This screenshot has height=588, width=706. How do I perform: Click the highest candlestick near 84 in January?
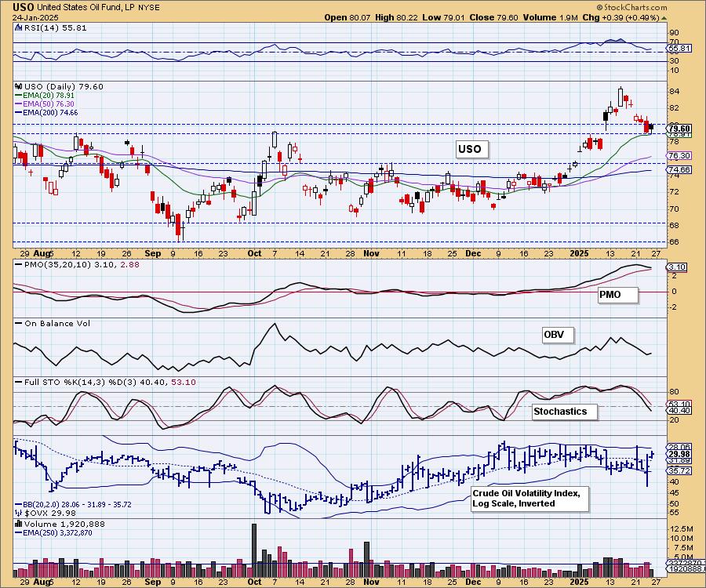tap(621, 96)
